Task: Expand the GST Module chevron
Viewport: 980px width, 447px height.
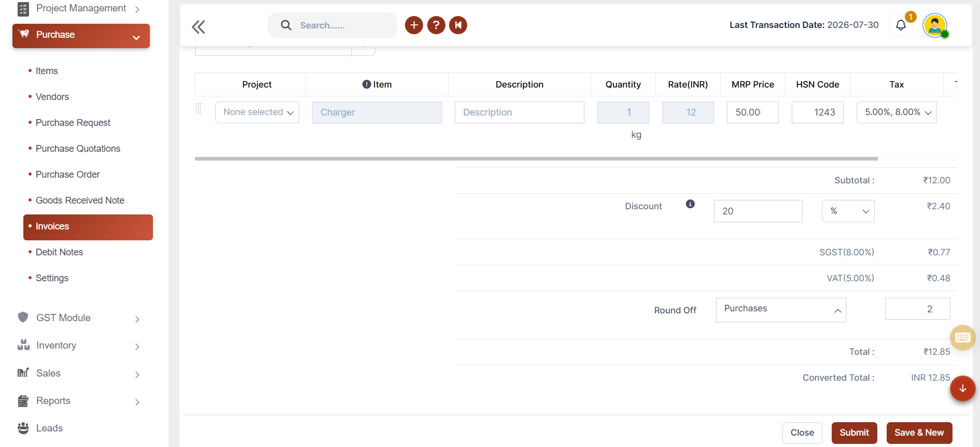Action: pyautogui.click(x=137, y=319)
